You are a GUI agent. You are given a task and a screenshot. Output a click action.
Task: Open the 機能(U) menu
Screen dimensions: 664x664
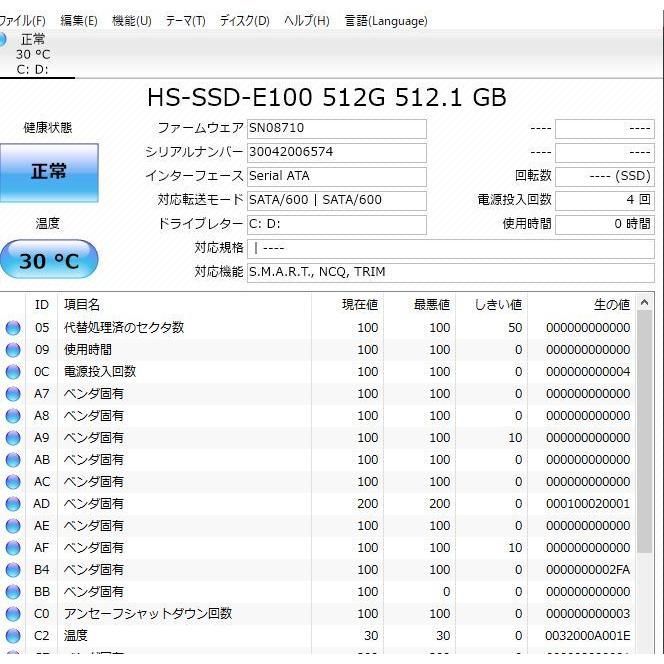pos(131,20)
